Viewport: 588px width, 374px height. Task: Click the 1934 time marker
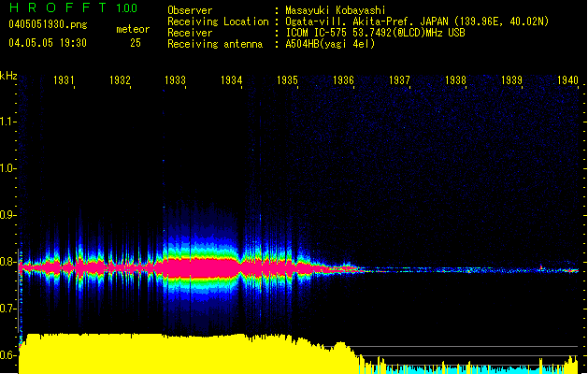[232, 79]
